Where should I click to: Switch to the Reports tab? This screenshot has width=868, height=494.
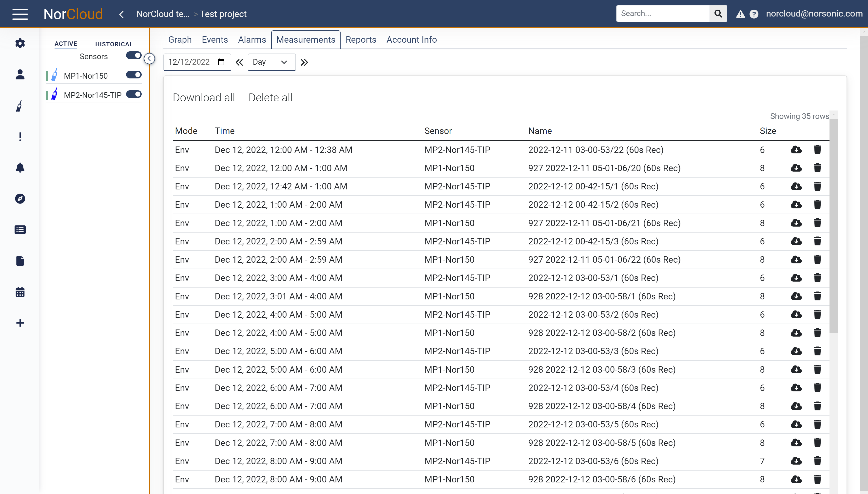[x=361, y=40]
